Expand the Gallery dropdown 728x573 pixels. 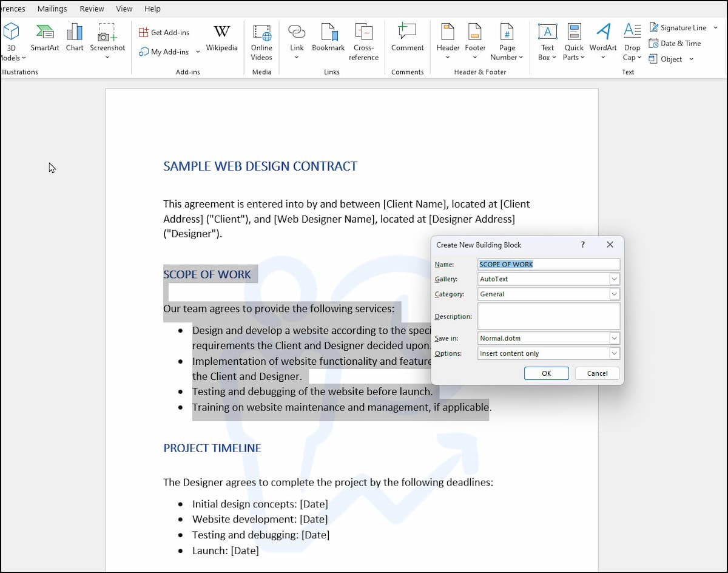pos(615,279)
